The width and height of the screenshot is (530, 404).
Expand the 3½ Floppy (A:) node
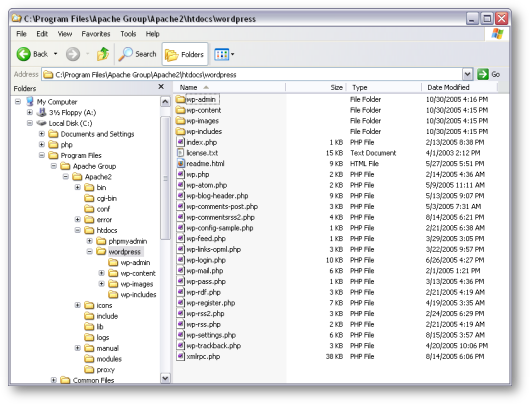[30, 112]
